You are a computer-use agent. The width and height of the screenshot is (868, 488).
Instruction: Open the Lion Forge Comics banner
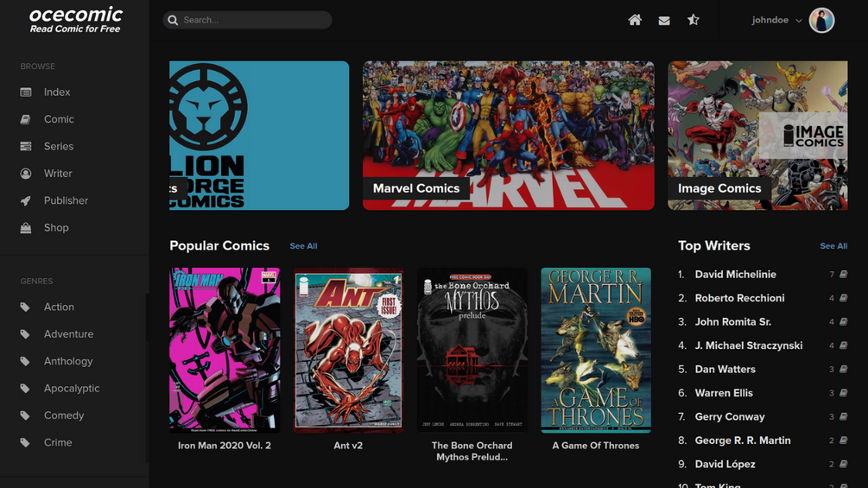(x=259, y=135)
